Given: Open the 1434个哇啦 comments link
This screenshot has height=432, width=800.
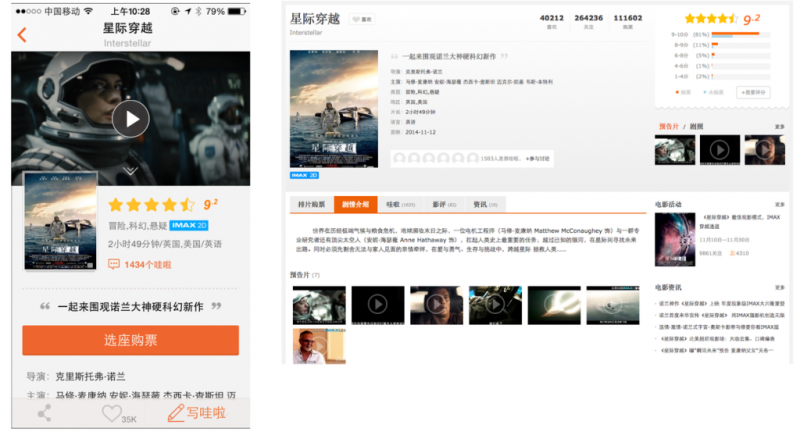Looking at the screenshot, I should pyautogui.click(x=147, y=265).
